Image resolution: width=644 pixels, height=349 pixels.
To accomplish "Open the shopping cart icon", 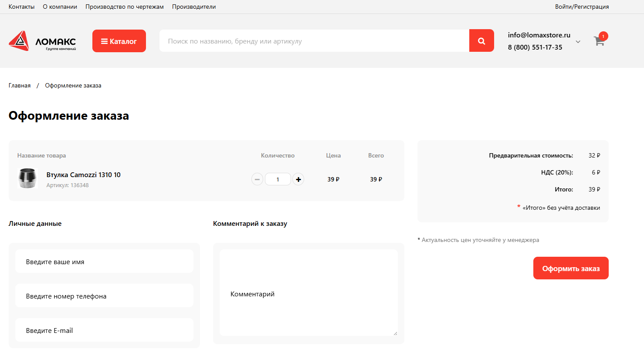I will coord(599,41).
